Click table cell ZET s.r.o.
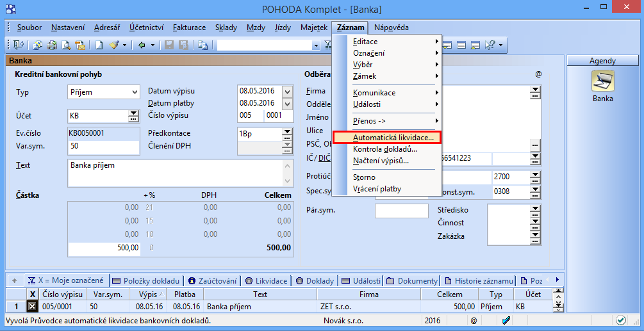Viewport: 644px width, 331px height. pos(368,307)
